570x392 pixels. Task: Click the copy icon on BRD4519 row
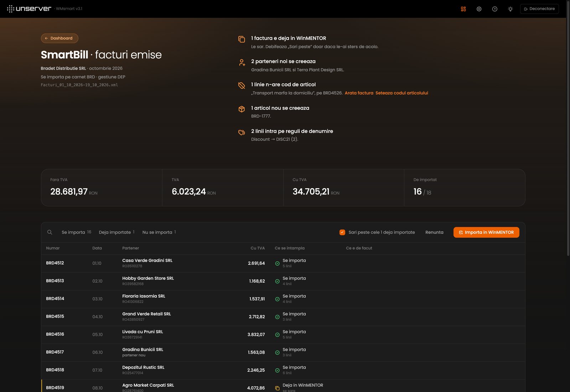[277, 388]
